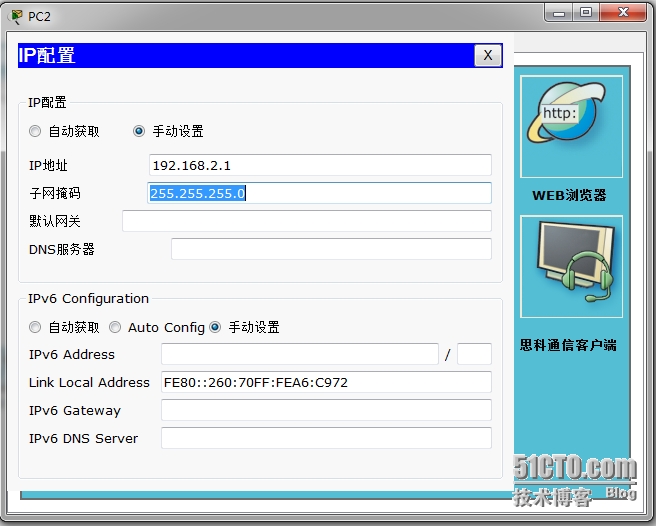Click the 子网掩码 field with 255.255.255.0
656x526 pixels.
click(320, 193)
